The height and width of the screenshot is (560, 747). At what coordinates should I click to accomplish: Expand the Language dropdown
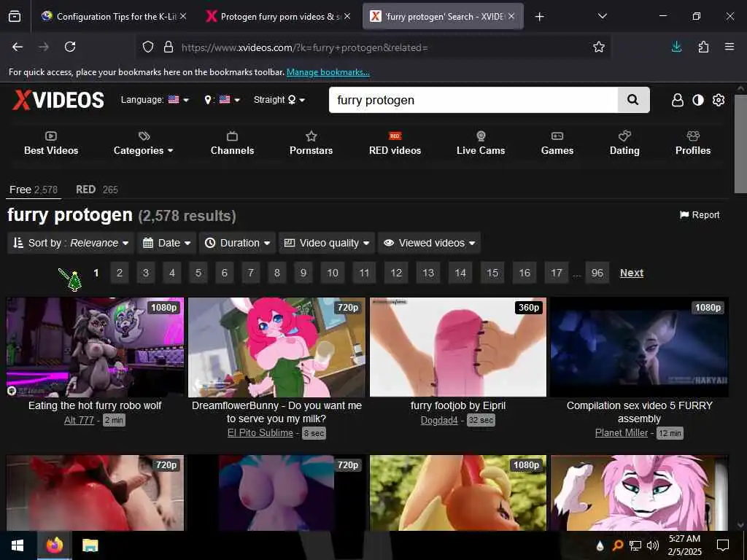coord(155,99)
